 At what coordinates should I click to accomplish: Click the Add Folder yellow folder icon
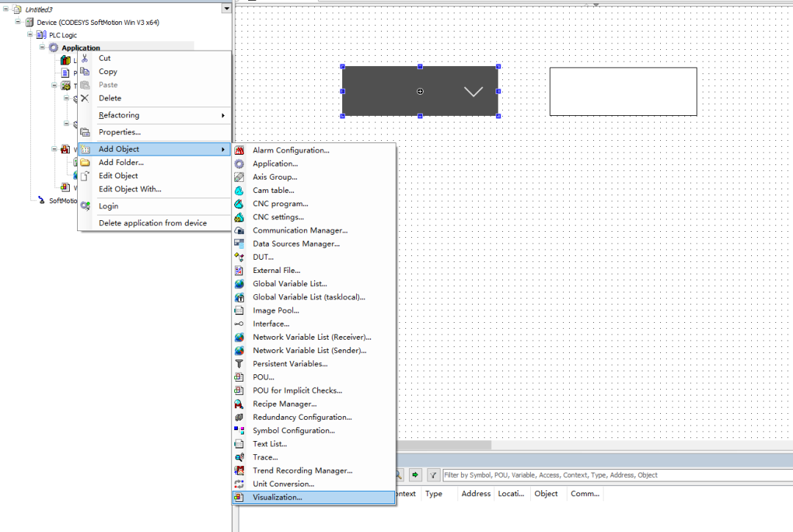(85, 163)
